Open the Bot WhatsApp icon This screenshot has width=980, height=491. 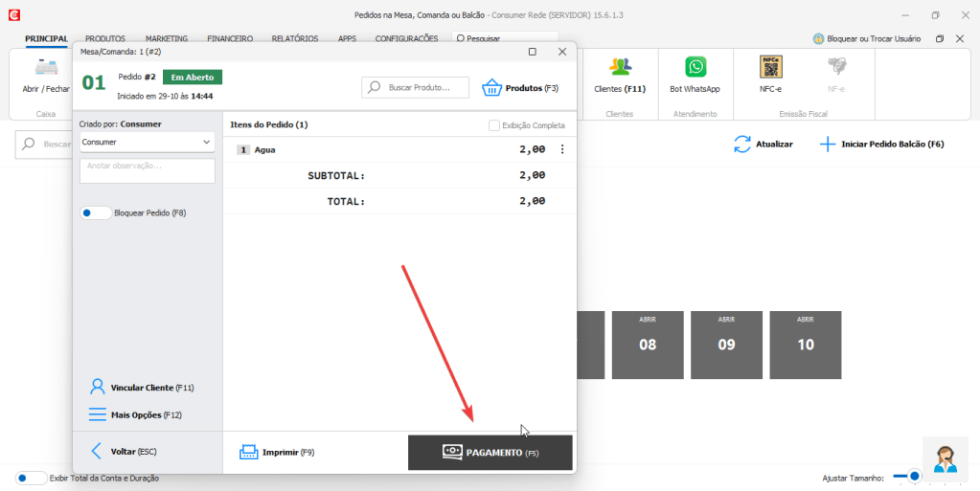[x=695, y=68]
